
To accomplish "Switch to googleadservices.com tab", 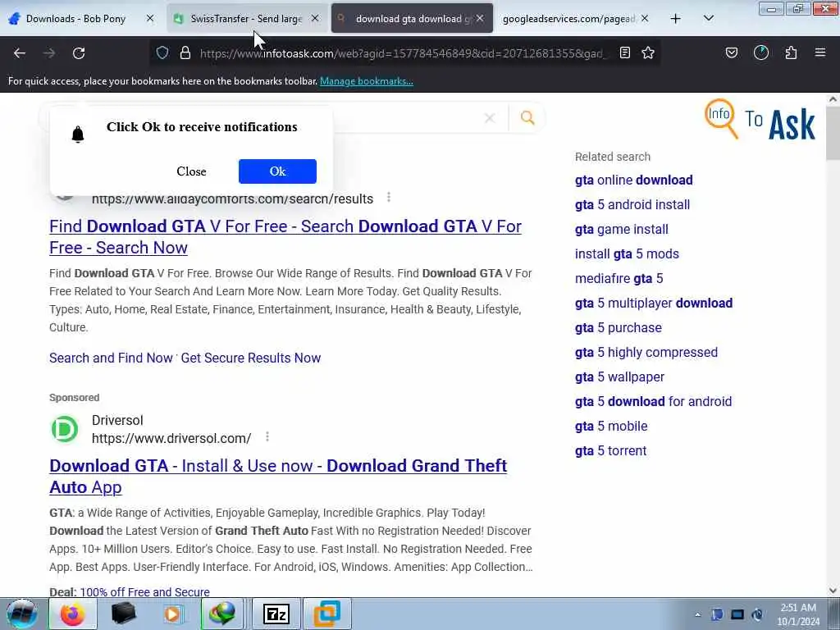I will pyautogui.click(x=568, y=19).
